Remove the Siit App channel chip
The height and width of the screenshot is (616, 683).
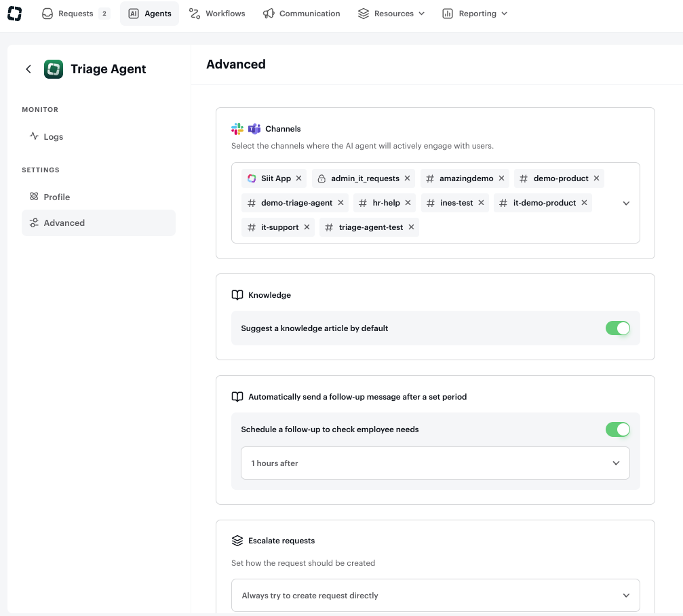click(299, 178)
